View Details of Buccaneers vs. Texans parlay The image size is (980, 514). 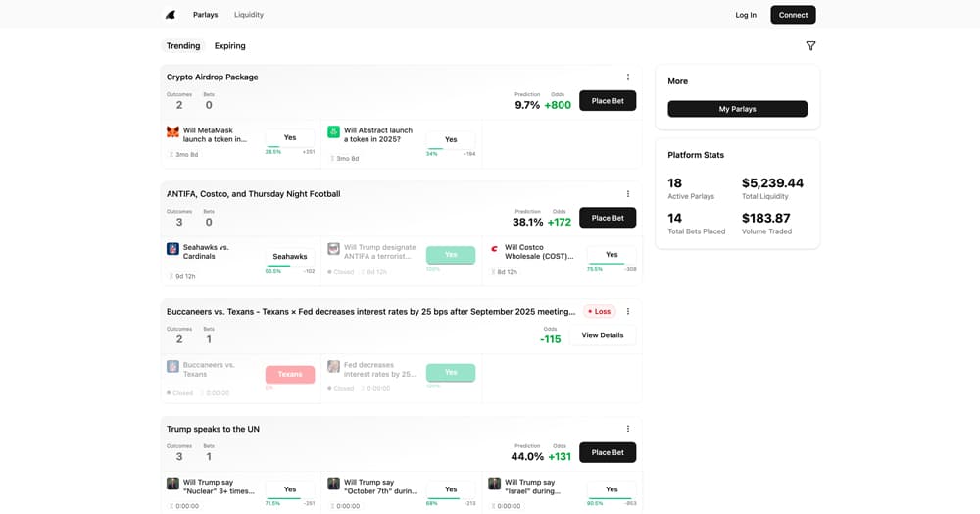(603, 335)
